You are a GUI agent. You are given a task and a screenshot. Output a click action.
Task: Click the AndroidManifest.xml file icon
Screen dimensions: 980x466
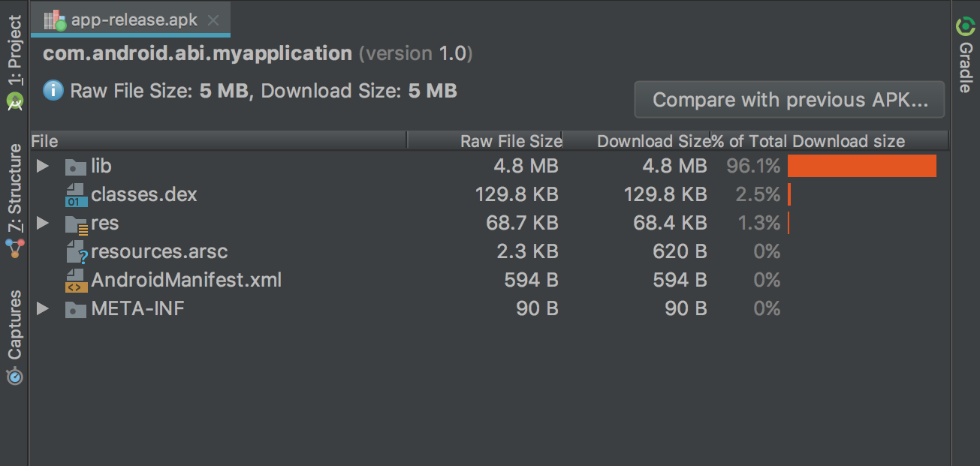coord(76,281)
